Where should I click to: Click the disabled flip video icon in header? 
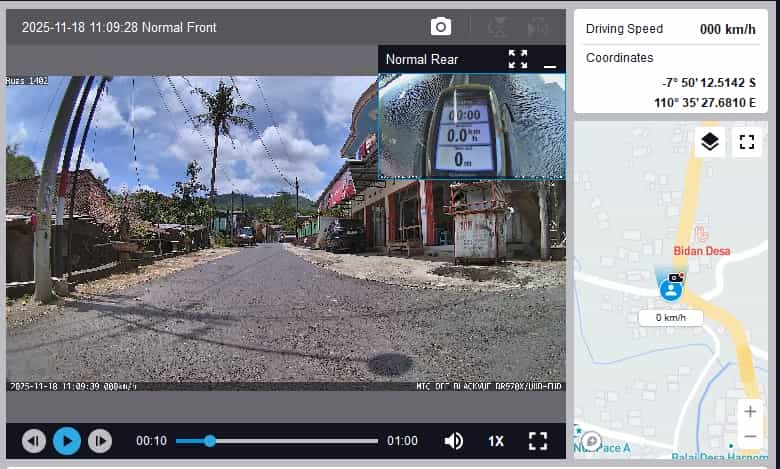tap(537, 27)
